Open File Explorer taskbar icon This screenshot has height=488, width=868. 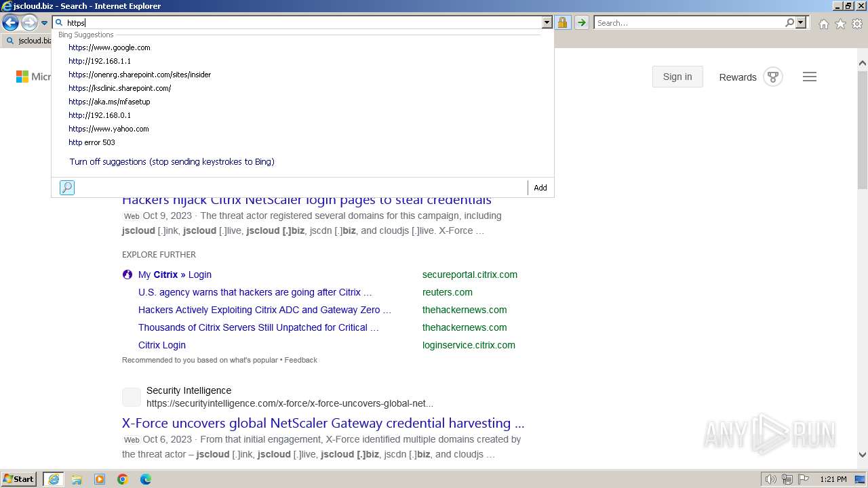tap(77, 479)
